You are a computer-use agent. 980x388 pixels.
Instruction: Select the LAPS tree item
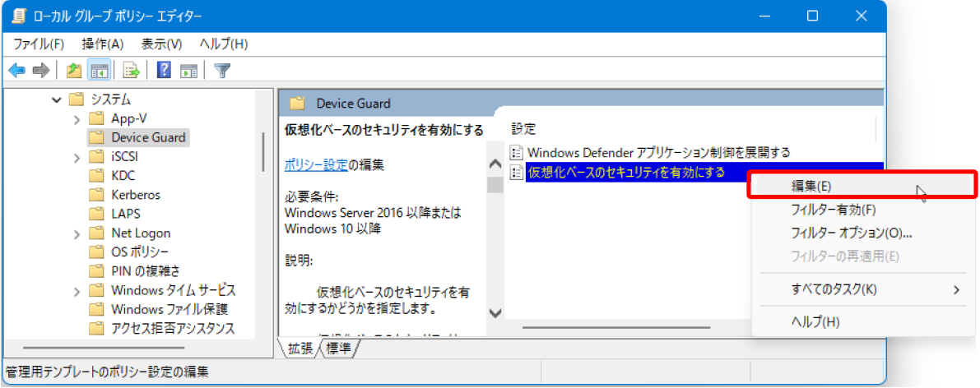pyautogui.click(x=126, y=215)
